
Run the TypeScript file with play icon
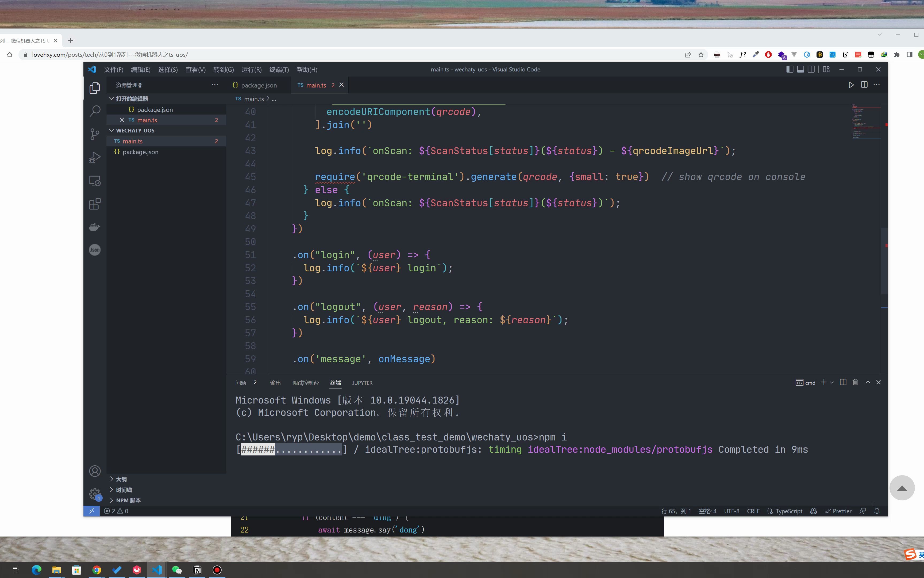click(851, 85)
